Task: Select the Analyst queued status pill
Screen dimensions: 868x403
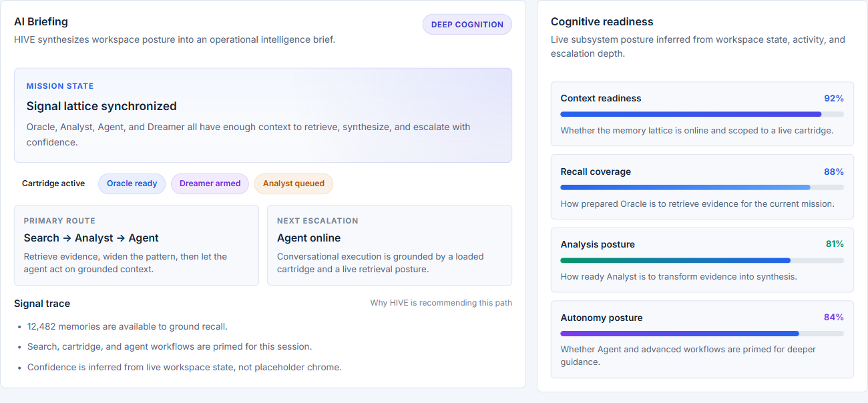Action: 294,183
